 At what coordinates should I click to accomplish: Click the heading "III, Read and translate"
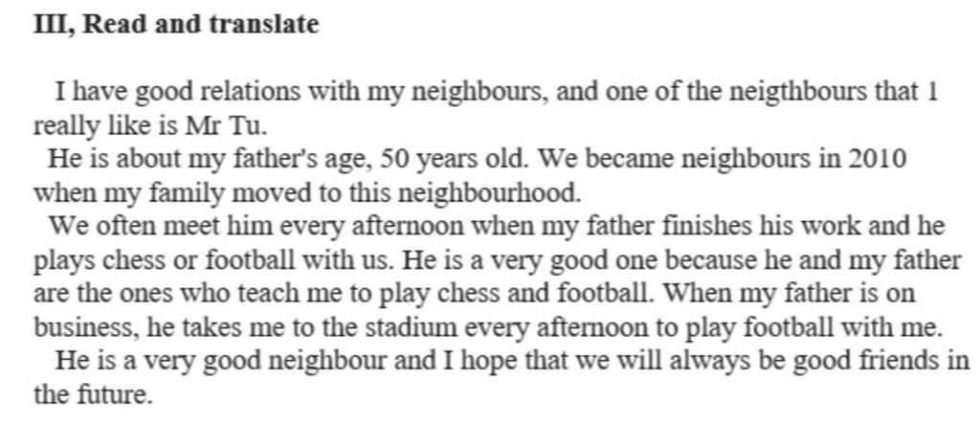pyautogui.click(x=176, y=24)
